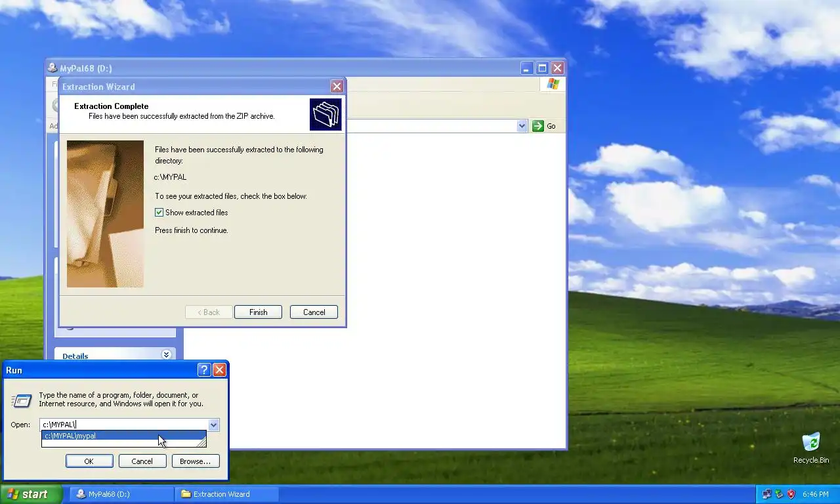The image size is (840, 504).
Task: Click the c:\MYPAL directory text in wizard
Action: click(171, 177)
